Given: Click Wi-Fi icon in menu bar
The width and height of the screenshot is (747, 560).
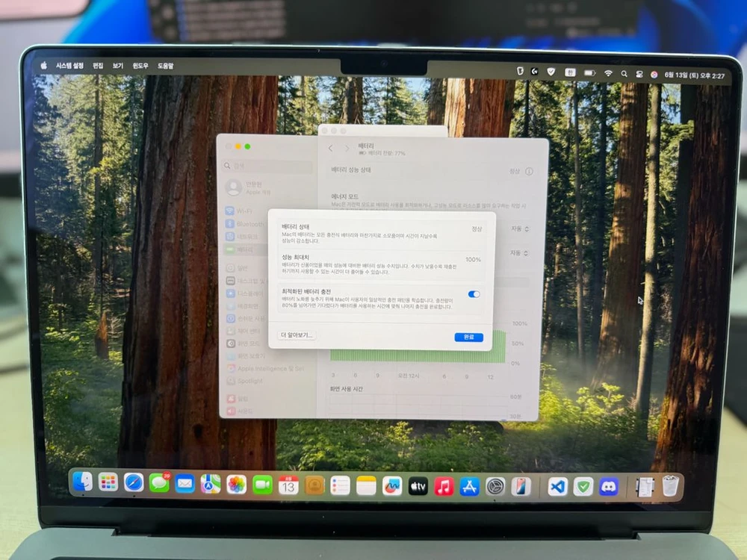Looking at the screenshot, I should 608,73.
